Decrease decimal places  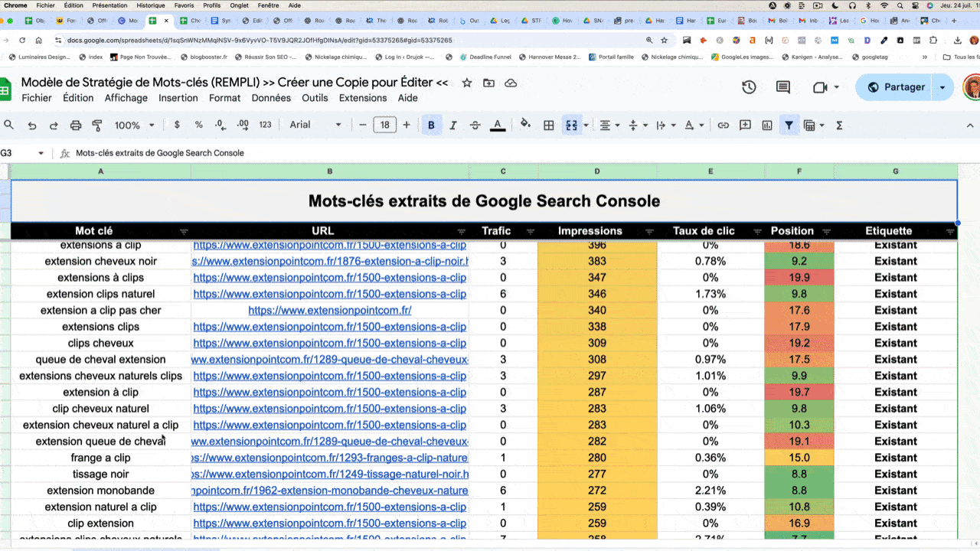(x=220, y=125)
